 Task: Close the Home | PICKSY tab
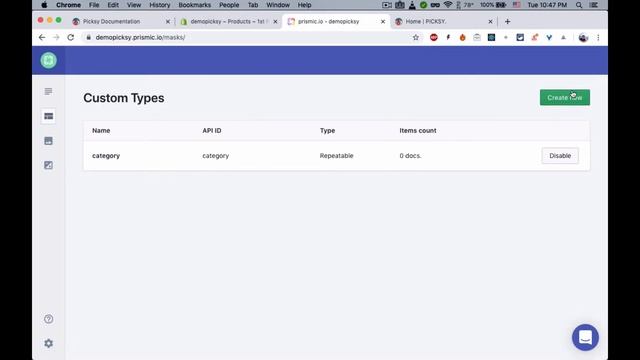(x=490, y=22)
